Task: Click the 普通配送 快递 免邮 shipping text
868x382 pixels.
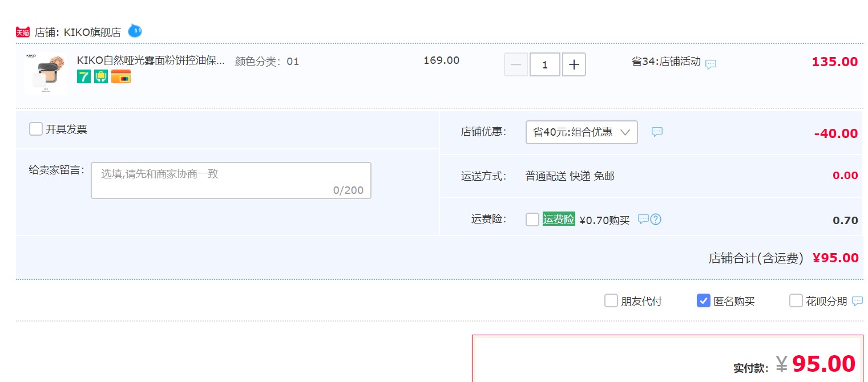Action: tap(570, 176)
